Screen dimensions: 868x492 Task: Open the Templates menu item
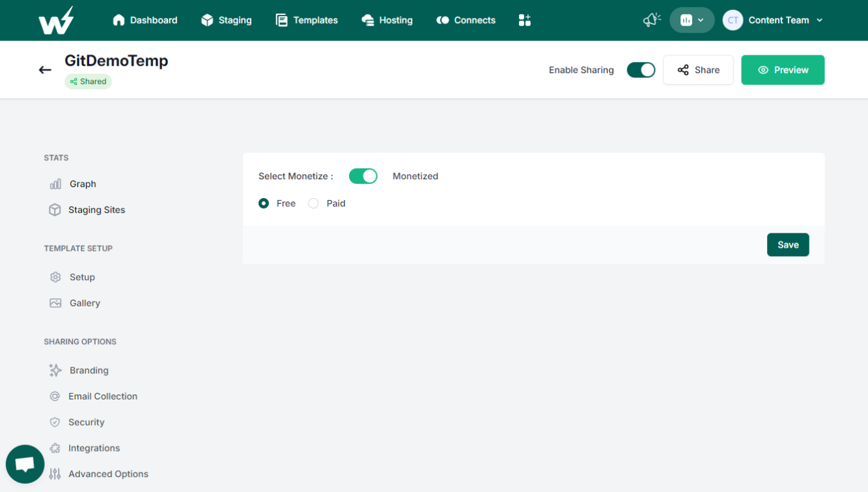(x=307, y=20)
